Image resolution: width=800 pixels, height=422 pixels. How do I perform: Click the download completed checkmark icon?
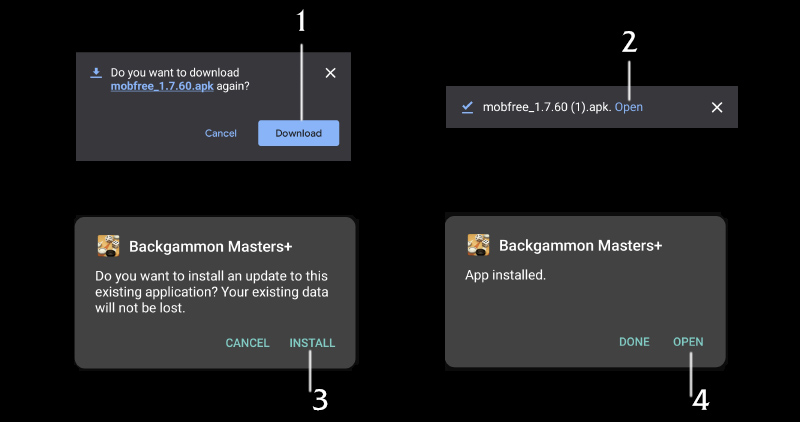tap(467, 107)
